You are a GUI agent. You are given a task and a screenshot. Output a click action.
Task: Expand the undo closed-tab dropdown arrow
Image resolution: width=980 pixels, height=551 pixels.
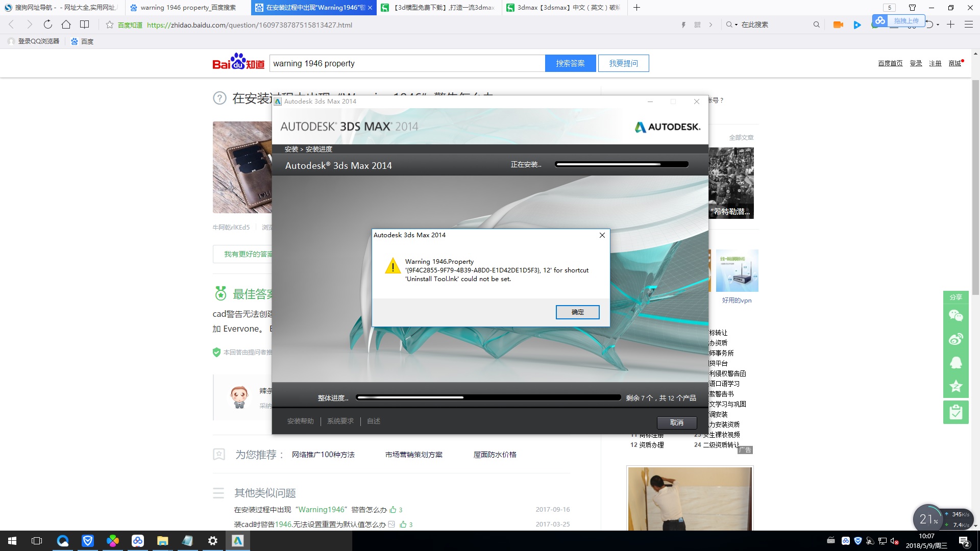click(x=938, y=25)
